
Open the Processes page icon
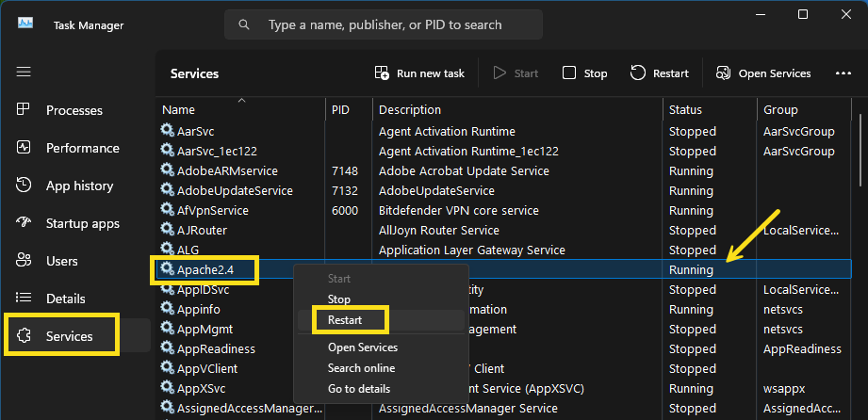[24, 109]
